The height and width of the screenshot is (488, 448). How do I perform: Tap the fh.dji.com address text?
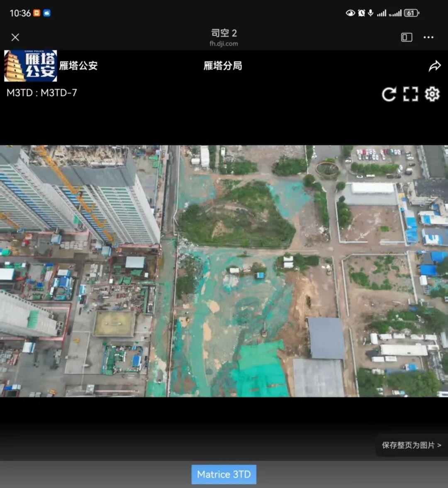point(224,44)
